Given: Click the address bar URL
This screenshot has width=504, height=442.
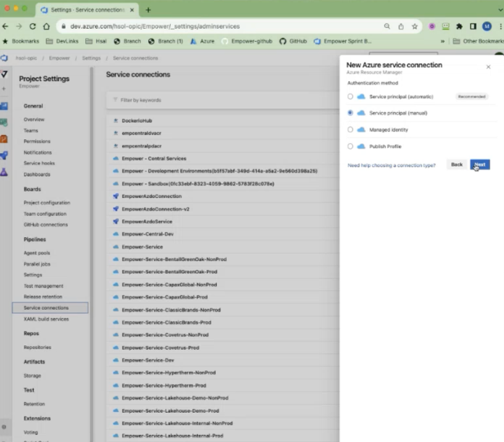Looking at the screenshot, I should [155, 27].
